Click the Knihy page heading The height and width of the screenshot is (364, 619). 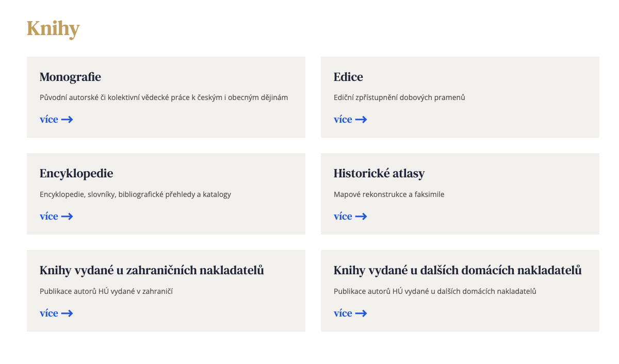tap(53, 29)
